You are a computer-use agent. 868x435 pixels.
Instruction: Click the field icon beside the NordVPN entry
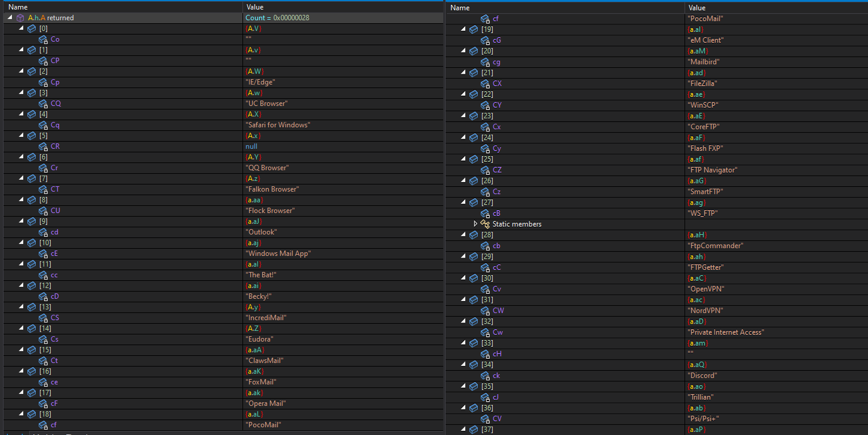tap(485, 311)
